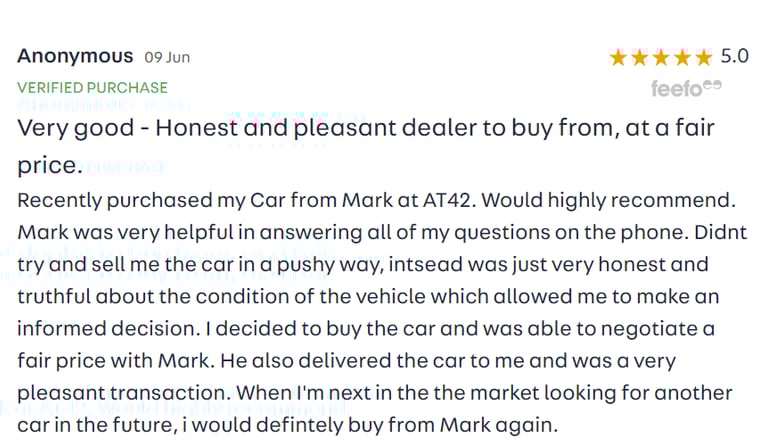Click the line beginning 'Mark was very helpful'
The width and height of the screenshot is (768, 446).
383,233
